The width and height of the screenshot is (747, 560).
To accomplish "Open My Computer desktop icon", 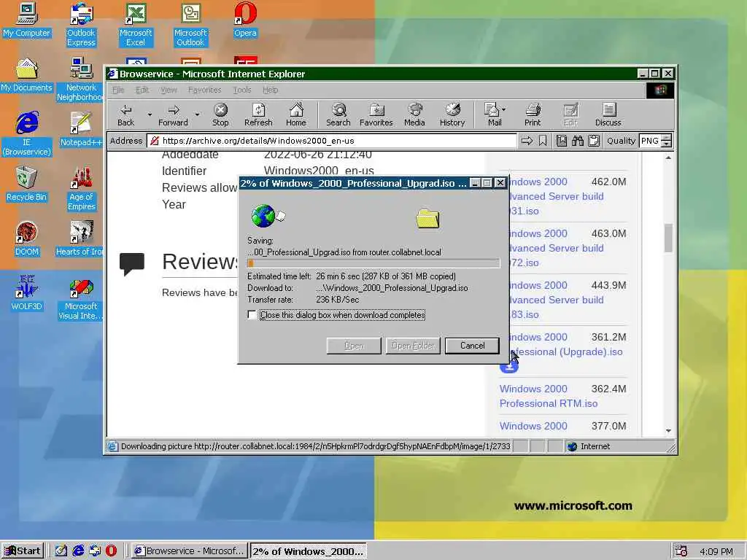I will pyautogui.click(x=27, y=20).
